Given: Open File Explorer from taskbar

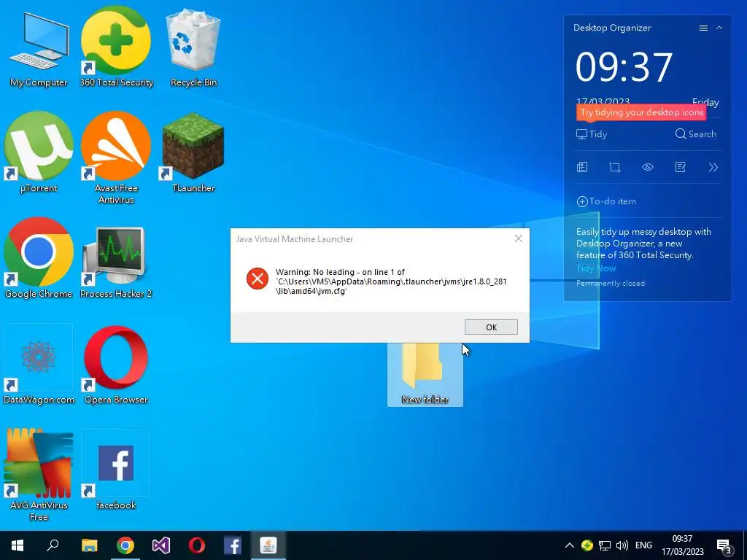Looking at the screenshot, I should pyautogui.click(x=89, y=545).
